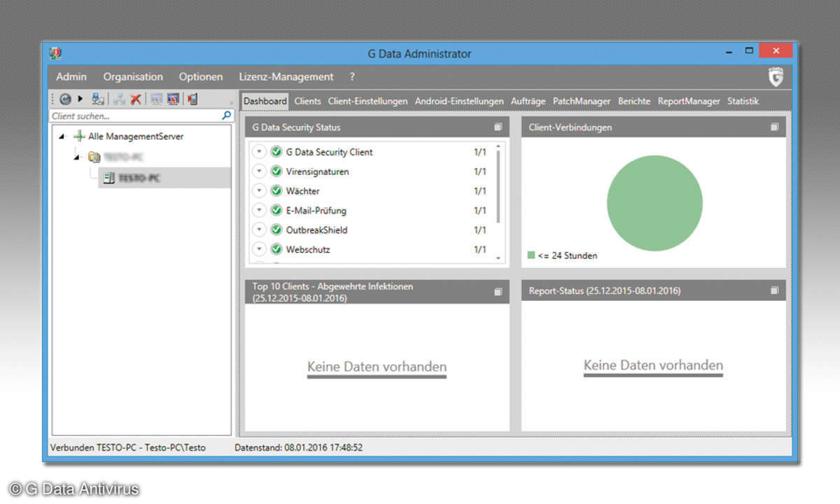
Task: Click the green check icon beside E-Mail-Prüfung
Action: click(276, 211)
